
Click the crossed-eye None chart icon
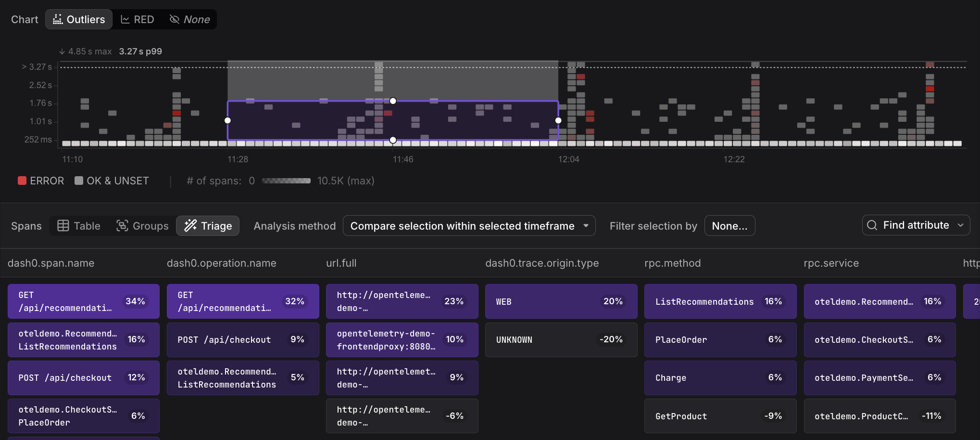[175, 19]
